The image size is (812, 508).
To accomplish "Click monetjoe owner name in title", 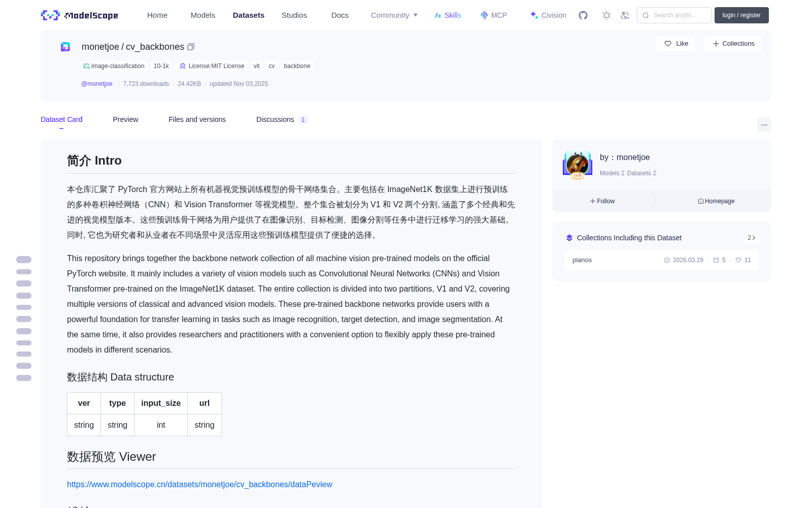I will pos(100,47).
